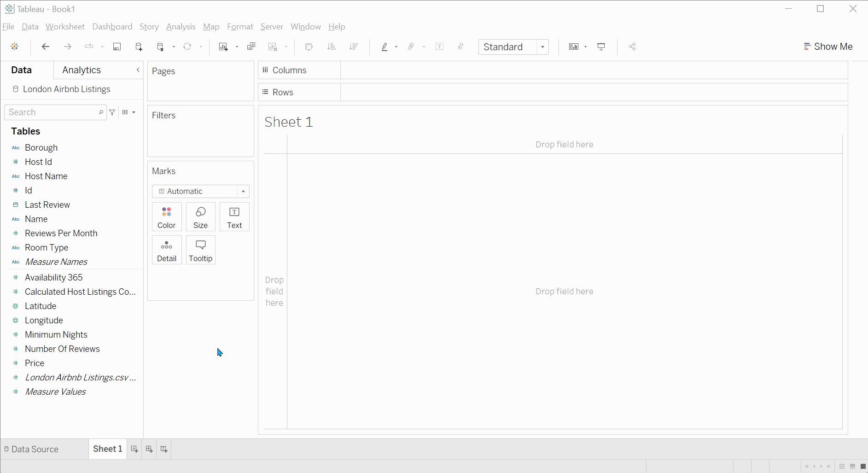Click the New Data Source icon

tap(139, 47)
